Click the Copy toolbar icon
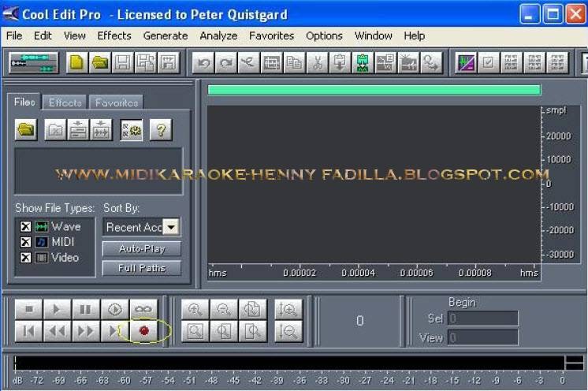The image size is (588, 391). click(x=294, y=62)
